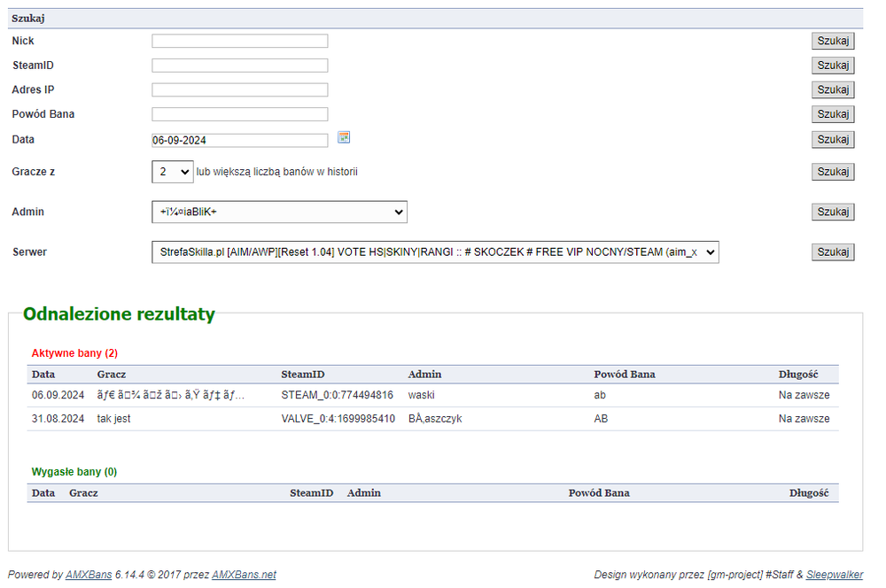The width and height of the screenshot is (886, 588).
Task: Click the 'Odnalezione rezultaty' title
Action: (119, 313)
